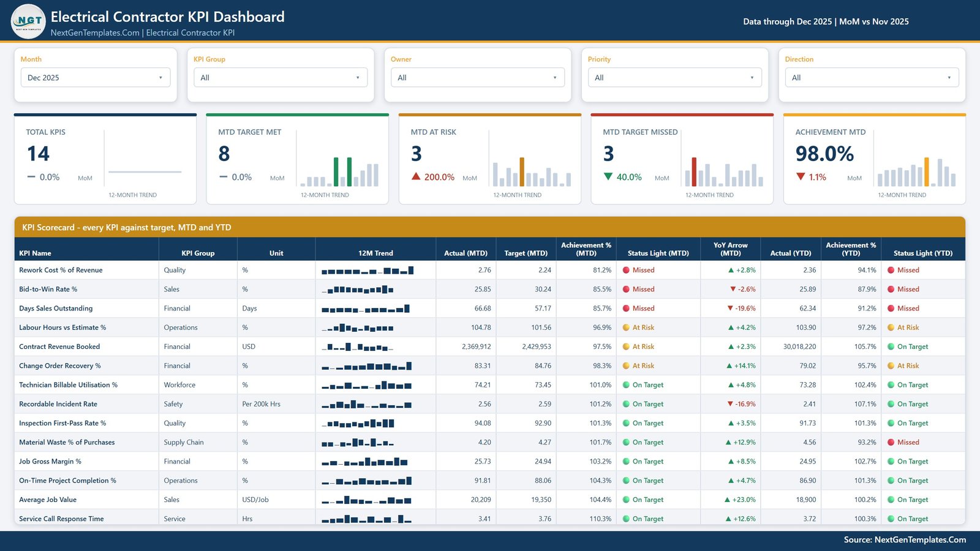The width and height of the screenshot is (980, 551).
Task: Click the YoY down arrow for Days Sales Outstanding
Action: [x=730, y=308]
